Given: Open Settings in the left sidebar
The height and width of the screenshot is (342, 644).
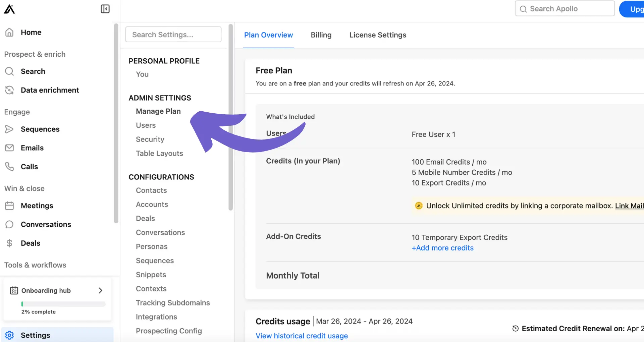Looking at the screenshot, I should point(57,335).
